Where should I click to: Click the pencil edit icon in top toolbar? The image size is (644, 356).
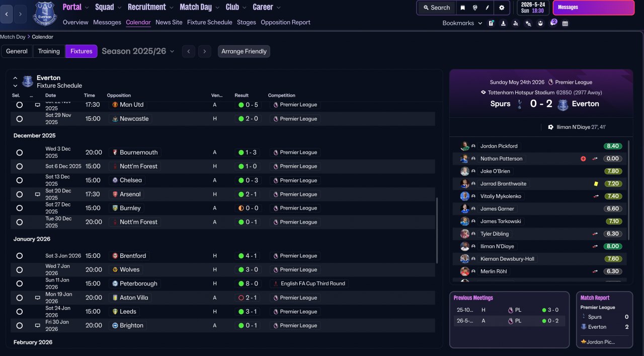487,8
